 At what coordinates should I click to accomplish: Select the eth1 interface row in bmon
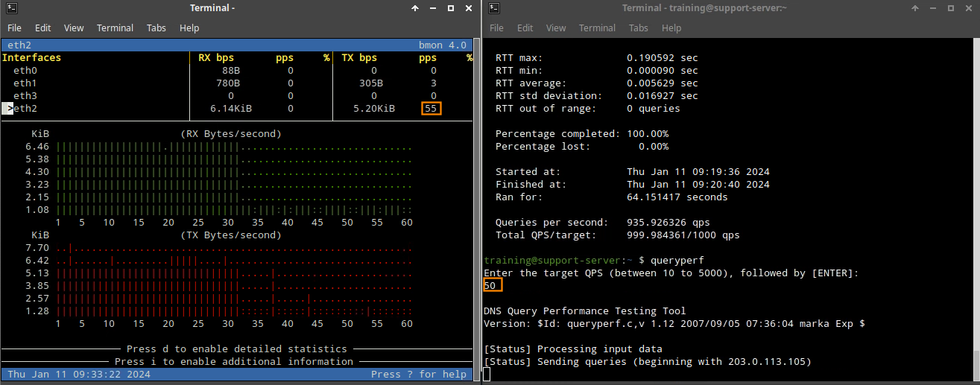pos(25,83)
